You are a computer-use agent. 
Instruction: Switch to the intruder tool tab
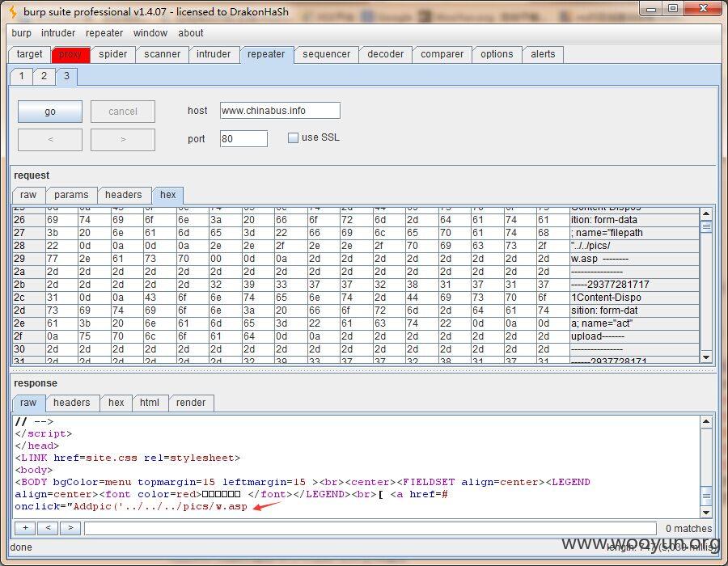214,54
